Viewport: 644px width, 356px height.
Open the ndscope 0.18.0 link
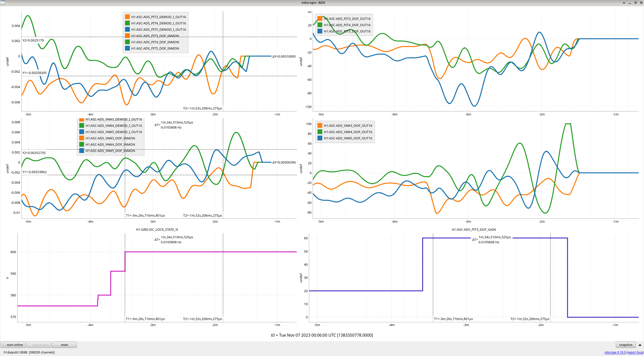tap(615, 352)
